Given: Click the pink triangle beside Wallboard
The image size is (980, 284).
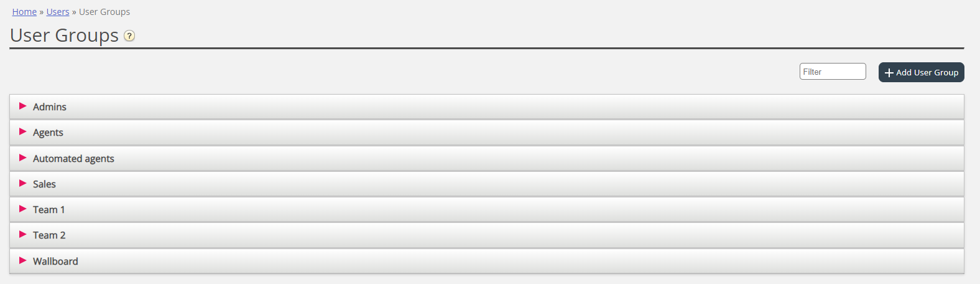Looking at the screenshot, I should point(23,261).
